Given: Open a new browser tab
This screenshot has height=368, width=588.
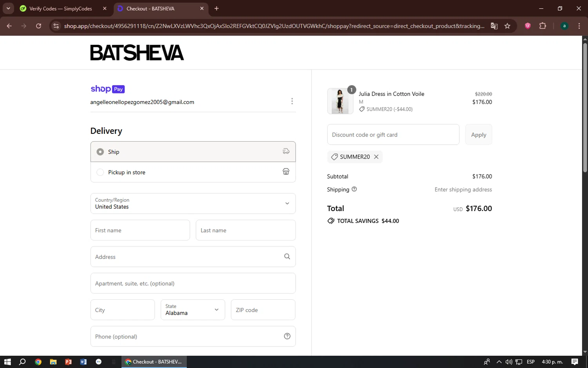Looking at the screenshot, I should [216, 9].
